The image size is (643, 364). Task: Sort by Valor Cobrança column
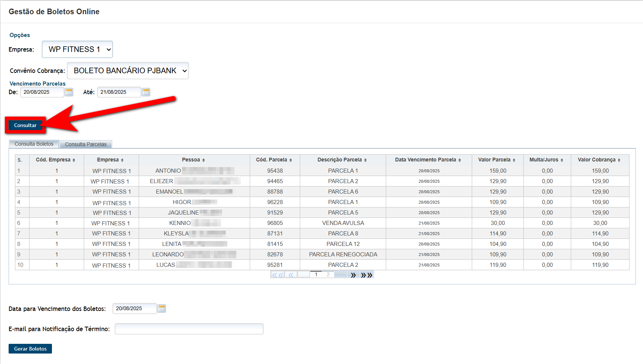click(x=599, y=160)
